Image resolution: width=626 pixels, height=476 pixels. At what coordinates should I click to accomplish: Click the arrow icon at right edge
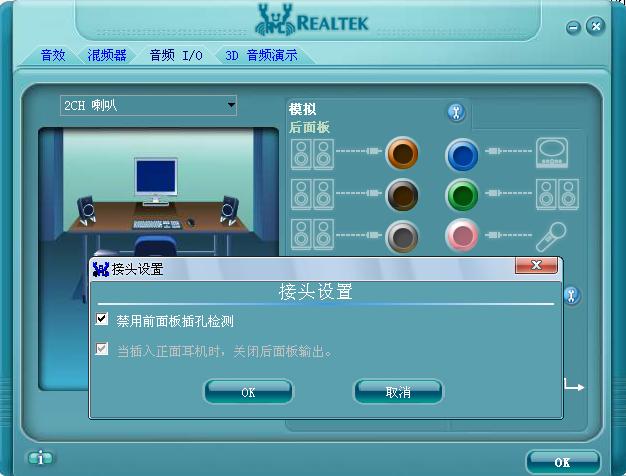coord(574,386)
